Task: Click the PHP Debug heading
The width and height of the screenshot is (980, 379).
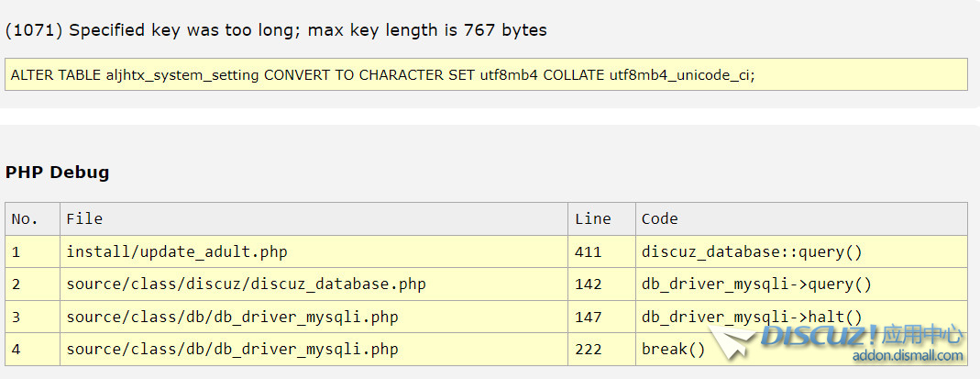Action: point(57,173)
